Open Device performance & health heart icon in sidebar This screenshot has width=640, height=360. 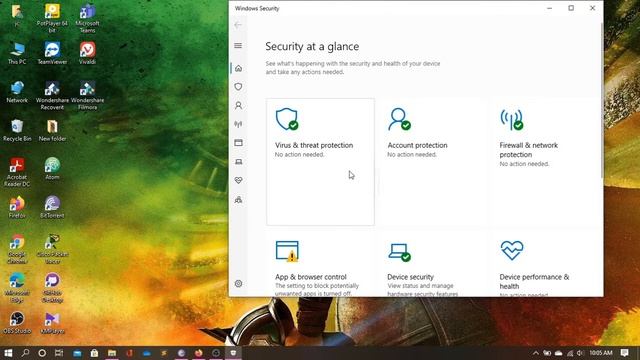pos(238,180)
